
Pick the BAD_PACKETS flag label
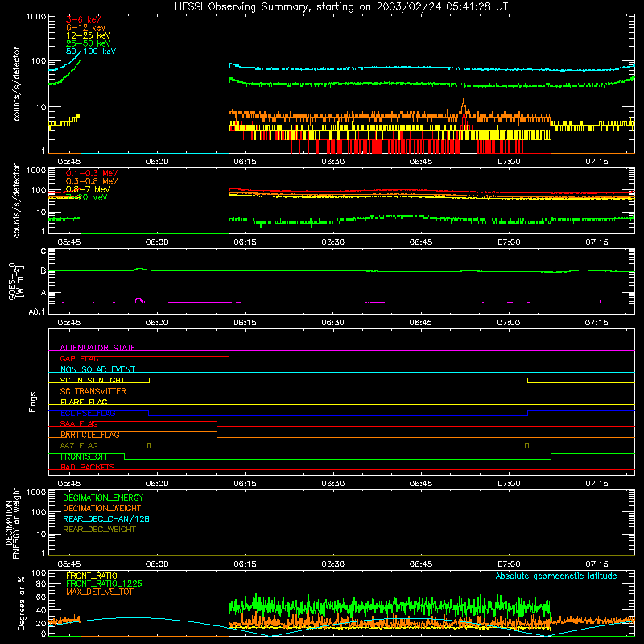pyautogui.click(x=88, y=467)
